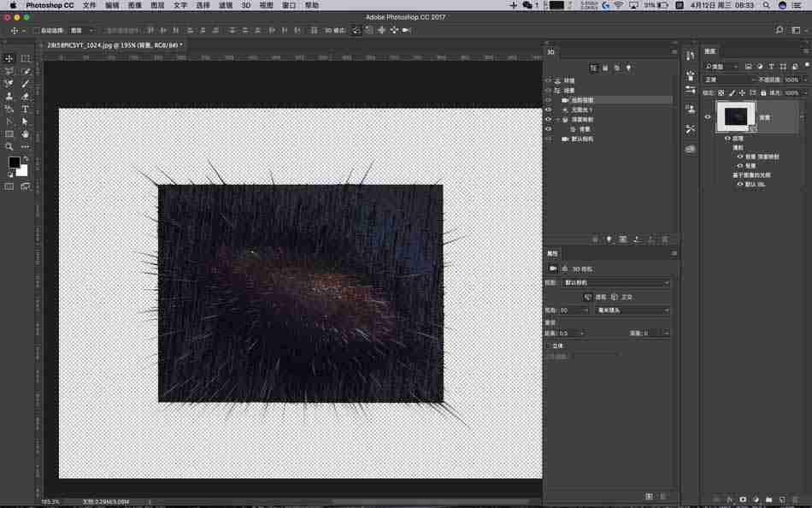Viewport: 812px width, 508px height.
Task: Create new adjustment layer icon
Action: [756, 499]
